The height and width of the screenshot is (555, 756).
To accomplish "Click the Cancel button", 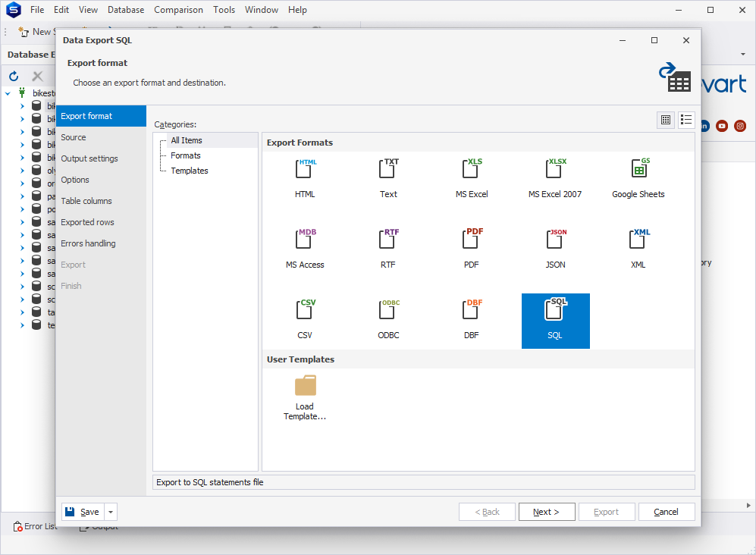I will pos(667,512).
